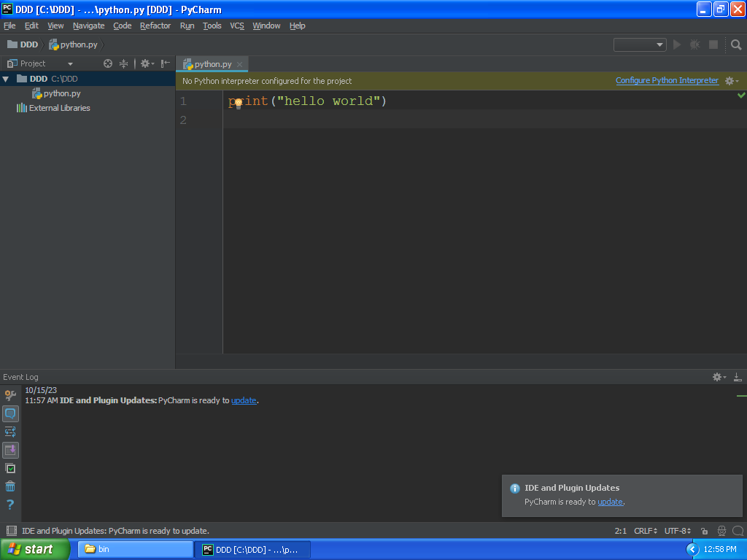The height and width of the screenshot is (560, 747).
Task: Hide the Project tool window
Action: pos(166,63)
